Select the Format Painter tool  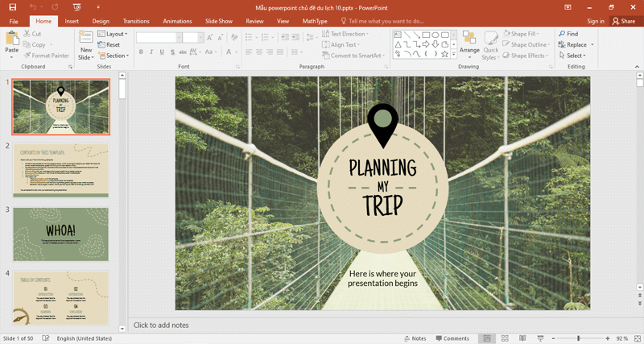47,55
